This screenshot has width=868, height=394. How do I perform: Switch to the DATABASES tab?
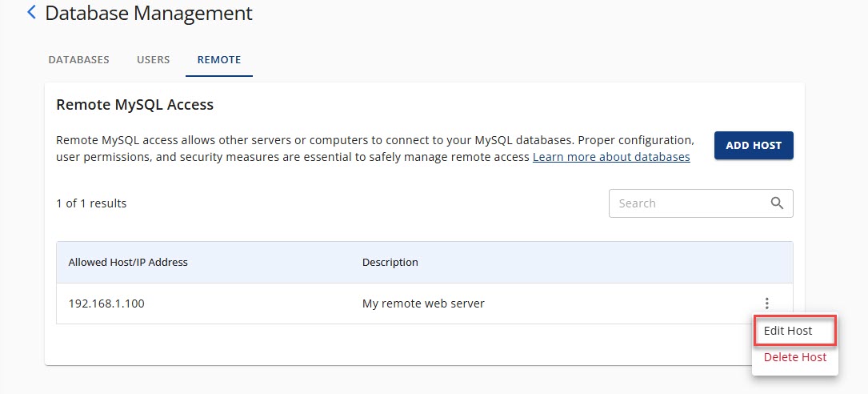point(78,60)
